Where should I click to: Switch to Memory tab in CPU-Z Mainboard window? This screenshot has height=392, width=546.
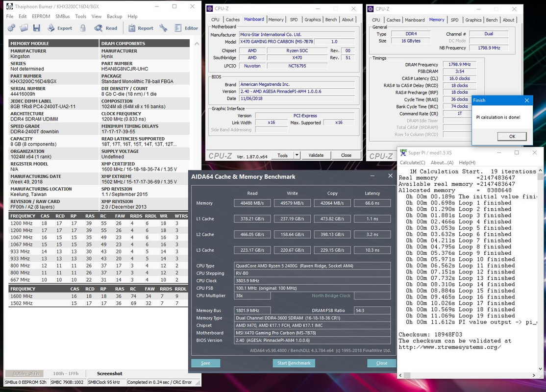pyautogui.click(x=276, y=20)
